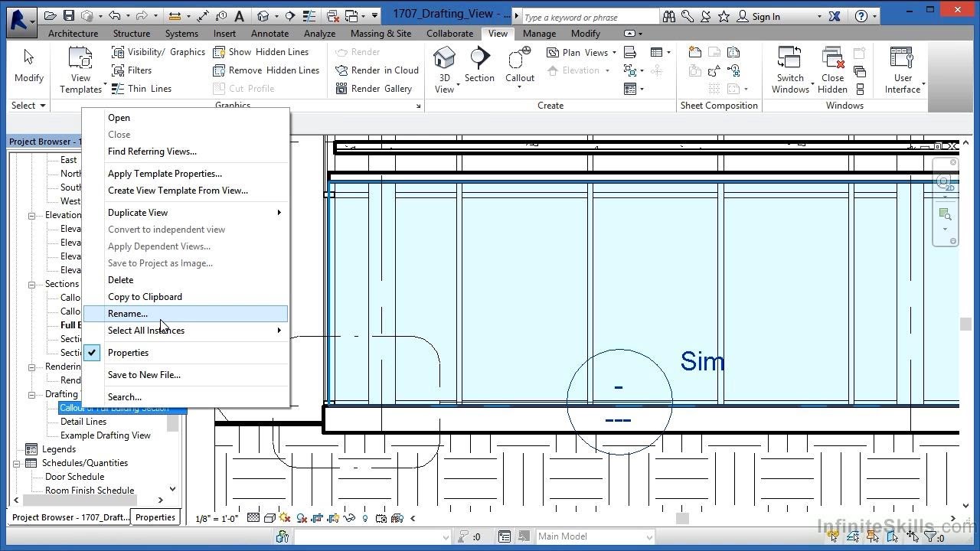Open Render in Cloud
This screenshot has width=980, height=551.
tap(377, 70)
